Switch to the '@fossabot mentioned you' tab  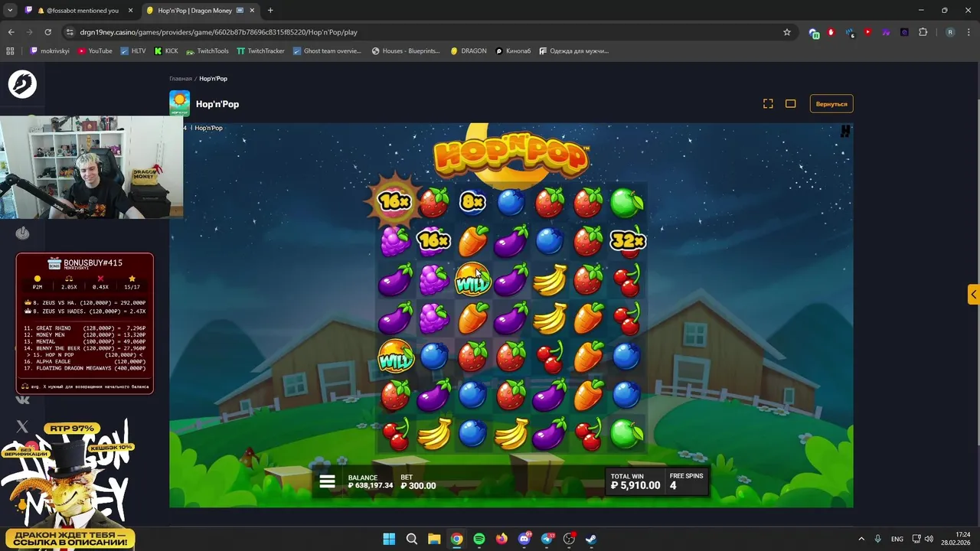pyautogui.click(x=80, y=11)
